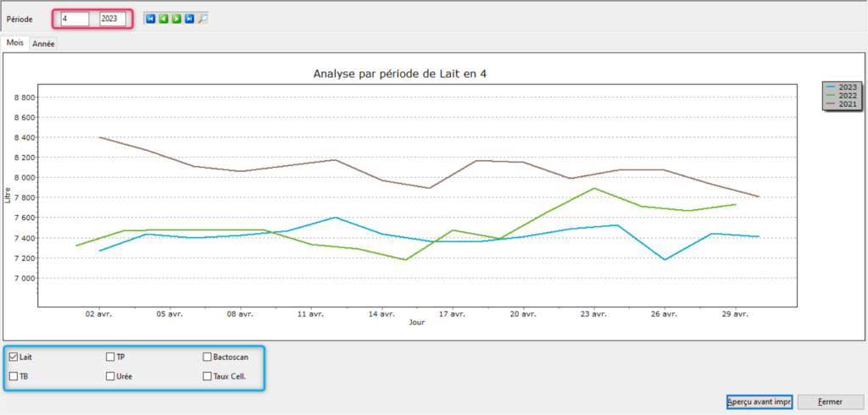
Task: Go to the previous period
Action: tap(164, 19)
